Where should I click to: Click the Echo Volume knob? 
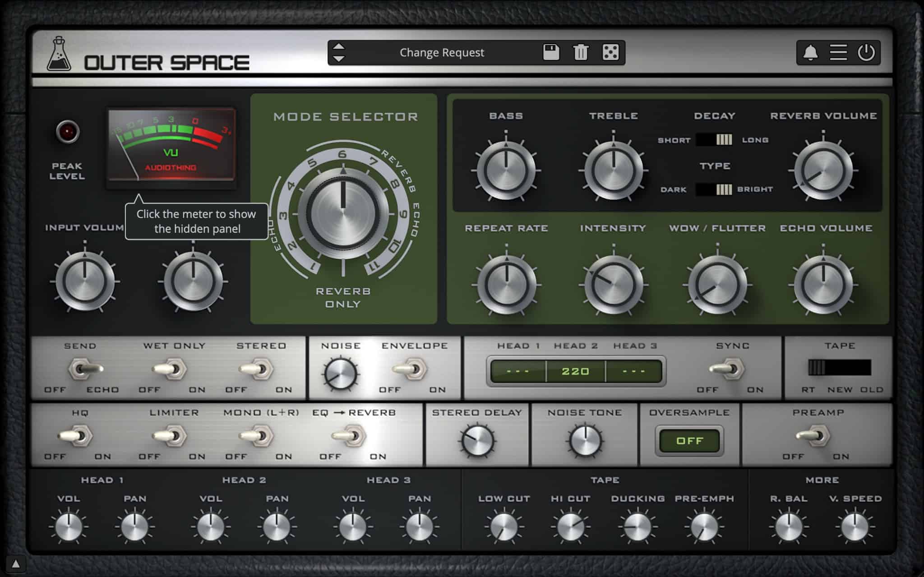[823, 285]
